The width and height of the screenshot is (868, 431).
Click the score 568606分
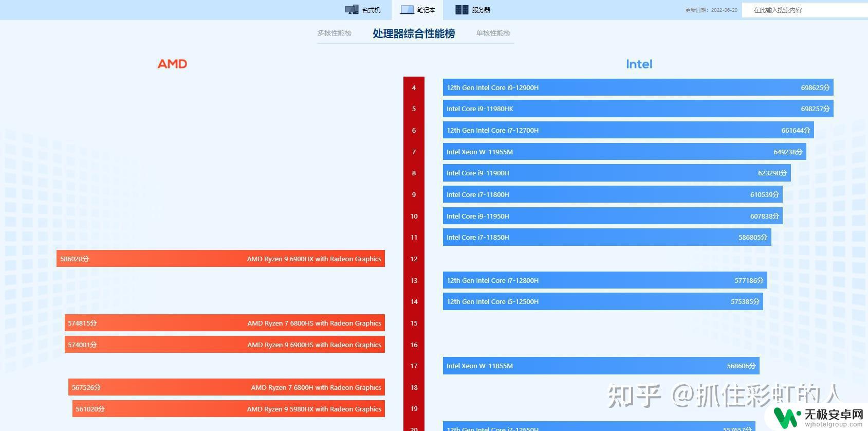pyautogui.click(x=741, y=366)
